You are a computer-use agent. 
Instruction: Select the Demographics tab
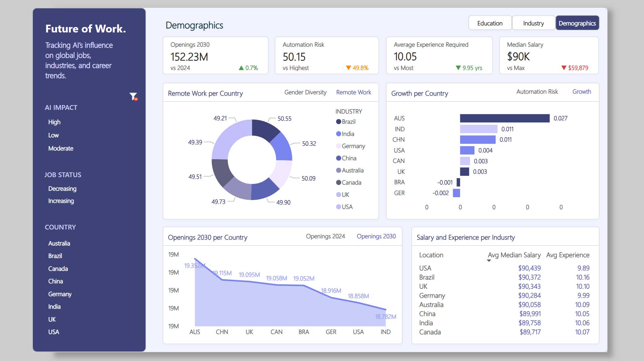pyautogui.click(x=577, y=23)
